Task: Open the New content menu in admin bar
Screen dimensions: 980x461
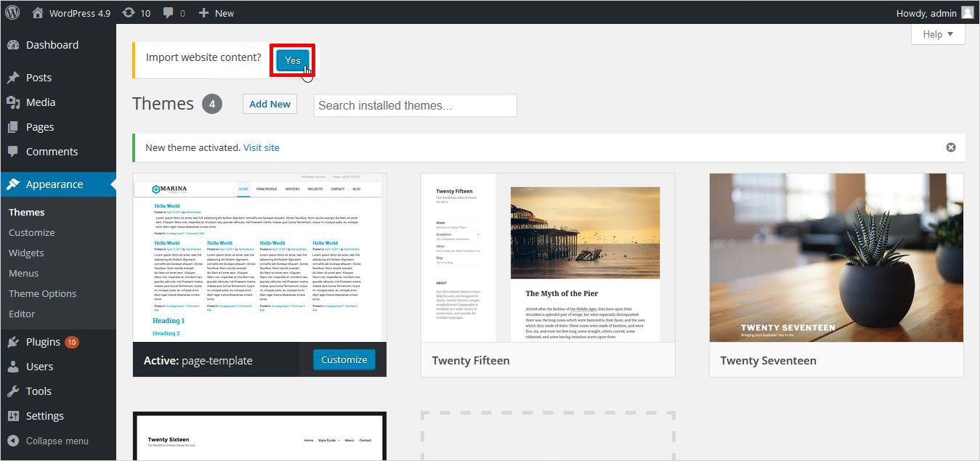Action: point(216,12)
